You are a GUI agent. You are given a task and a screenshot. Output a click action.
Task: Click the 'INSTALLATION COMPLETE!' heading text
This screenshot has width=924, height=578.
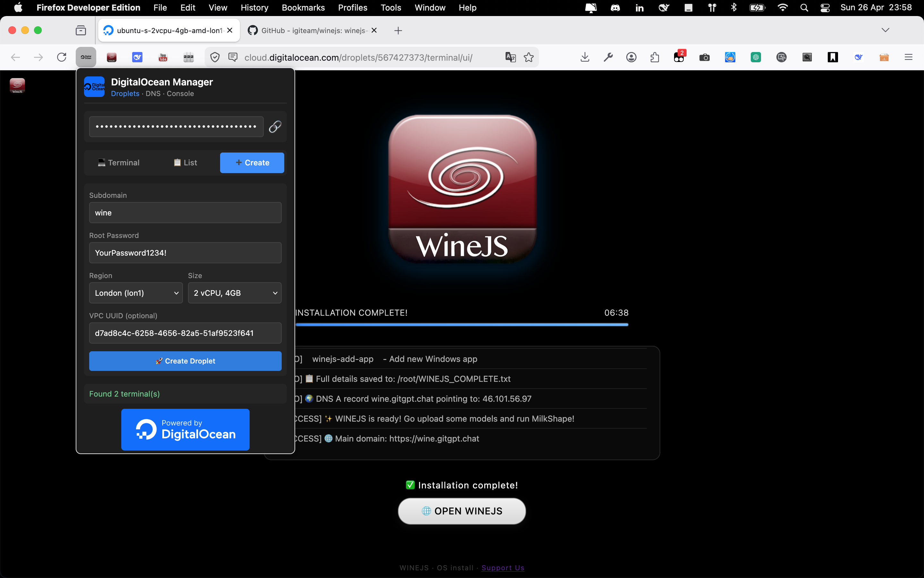[351, 313]
